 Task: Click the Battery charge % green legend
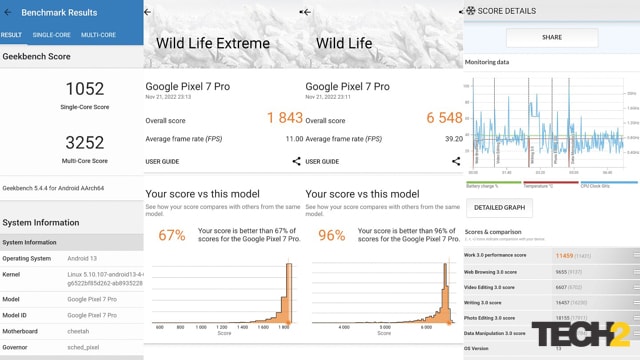tap(493, 184)
